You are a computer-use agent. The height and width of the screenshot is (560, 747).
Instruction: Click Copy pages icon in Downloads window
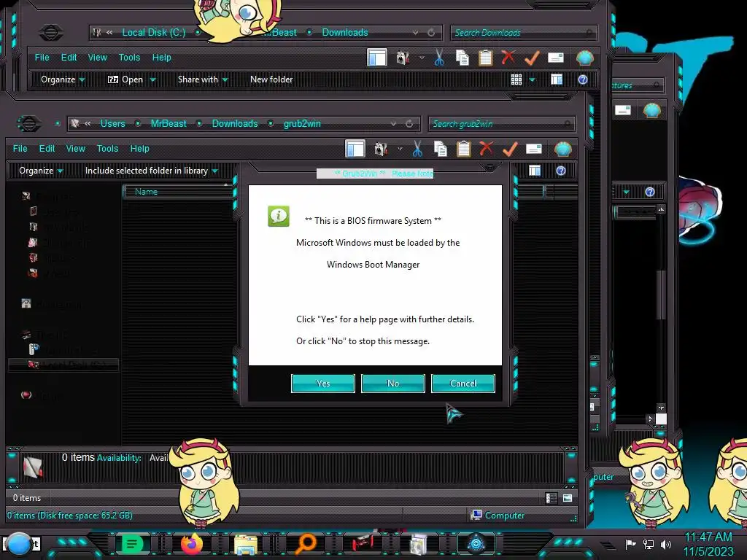coord(462,58)
